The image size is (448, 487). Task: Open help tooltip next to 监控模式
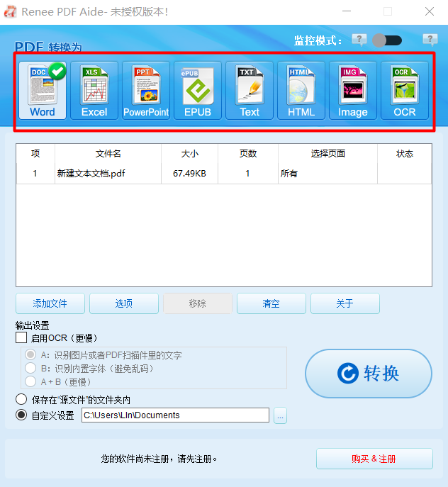pyautogui.click(x=359, y=40)
